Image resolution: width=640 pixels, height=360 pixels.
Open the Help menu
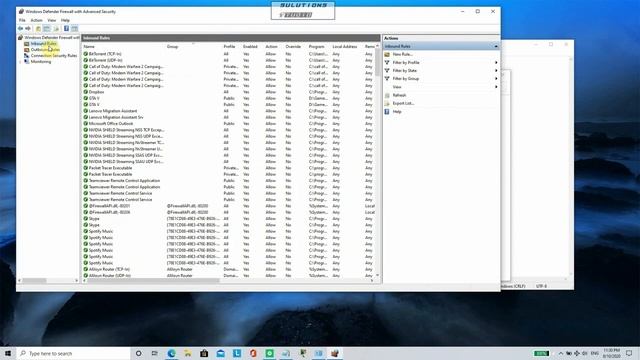[x=65, y=20]
